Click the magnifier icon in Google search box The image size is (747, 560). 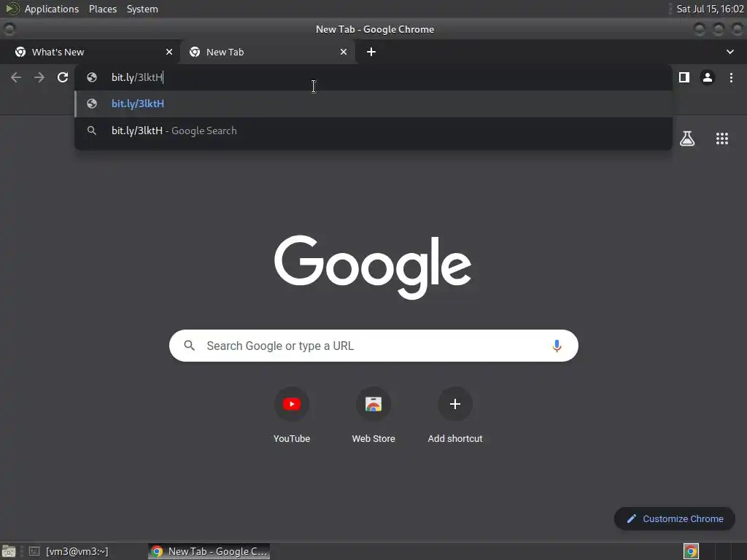coord(190,346)
